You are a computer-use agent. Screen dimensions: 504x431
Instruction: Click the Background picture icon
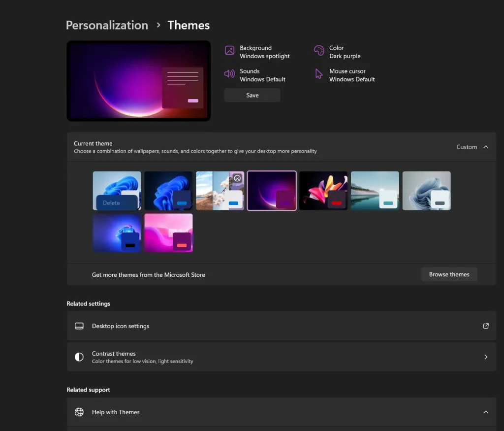229,51
